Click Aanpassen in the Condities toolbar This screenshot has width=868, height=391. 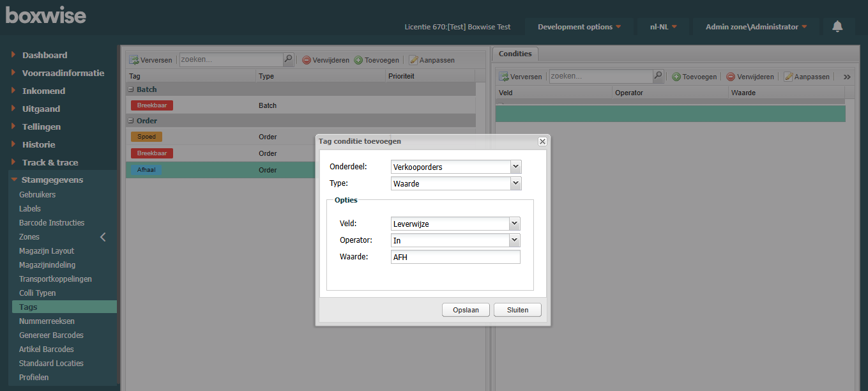point(807,77)
